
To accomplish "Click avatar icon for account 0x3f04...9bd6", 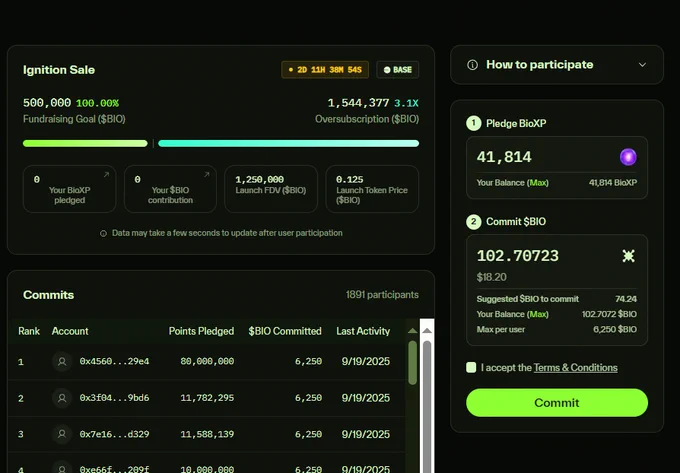I will click(x=62, y=398).
